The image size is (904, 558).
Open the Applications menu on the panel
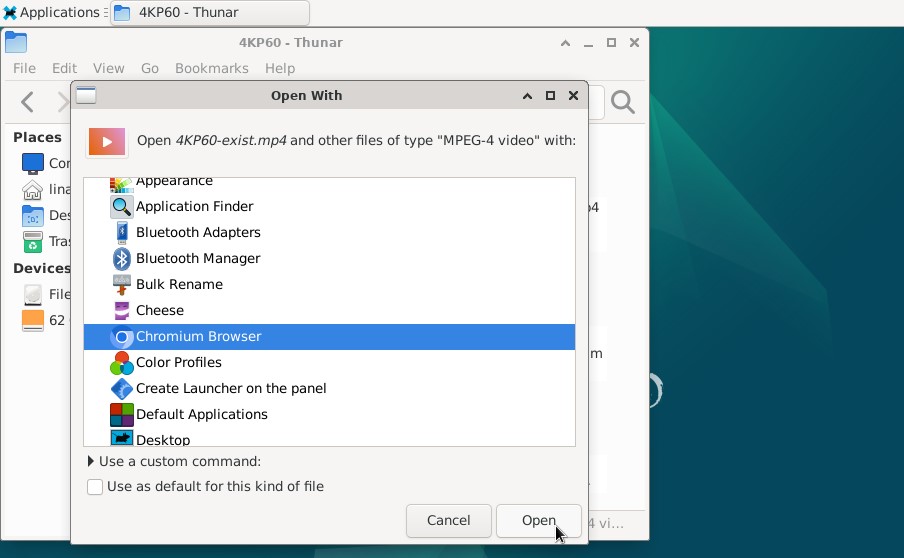click(51, 13)
